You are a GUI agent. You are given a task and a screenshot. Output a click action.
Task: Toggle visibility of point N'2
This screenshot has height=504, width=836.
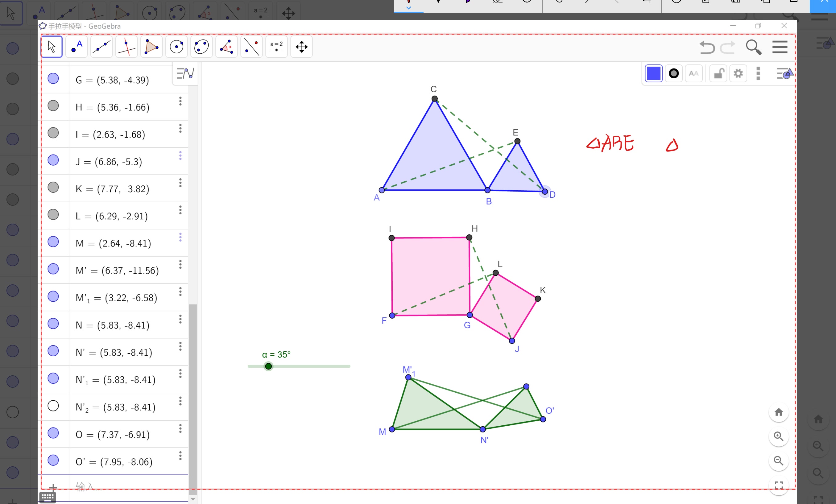pyautogui.click(x=53, y=406)
